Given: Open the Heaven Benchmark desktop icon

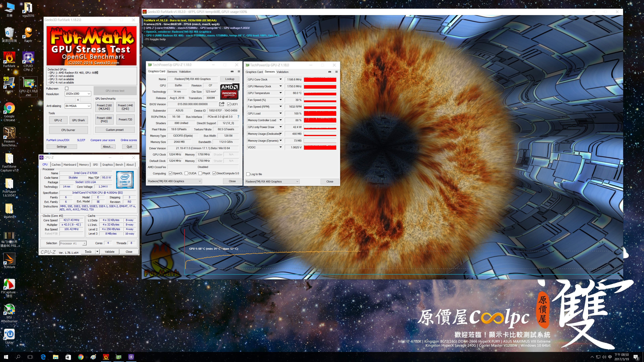Looking at the screenshot, I should pos(9,137).
